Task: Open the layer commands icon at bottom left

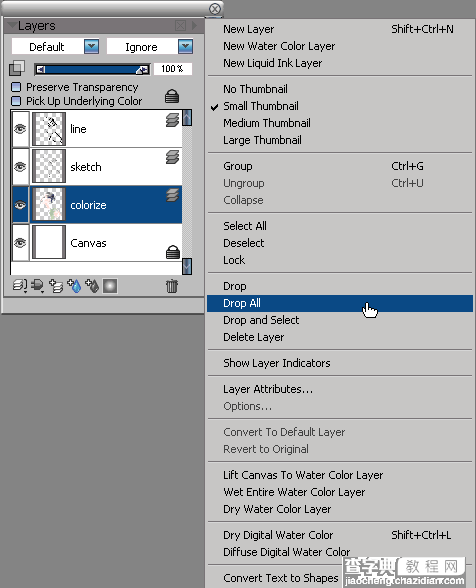Action: click(x=20, y=286)
